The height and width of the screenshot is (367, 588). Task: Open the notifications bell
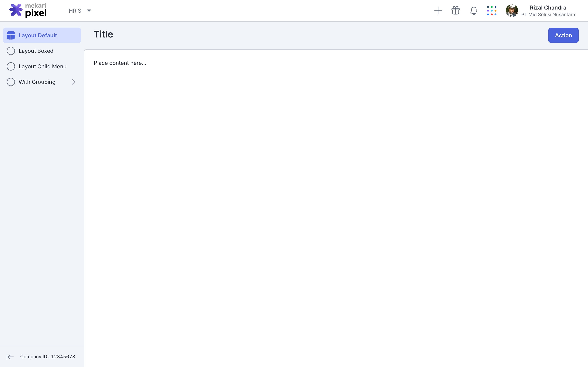click(473, 11)
